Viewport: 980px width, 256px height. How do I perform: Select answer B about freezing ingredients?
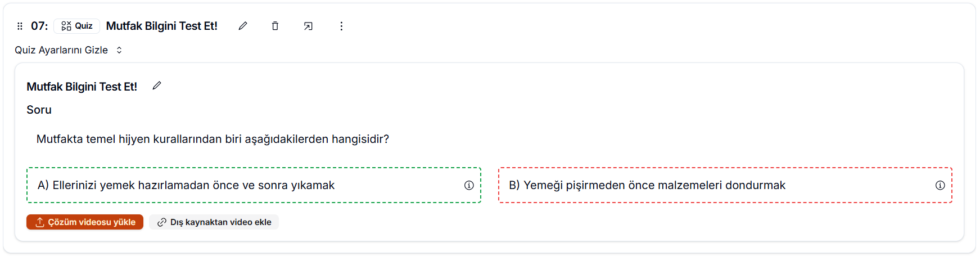(647, 185)
